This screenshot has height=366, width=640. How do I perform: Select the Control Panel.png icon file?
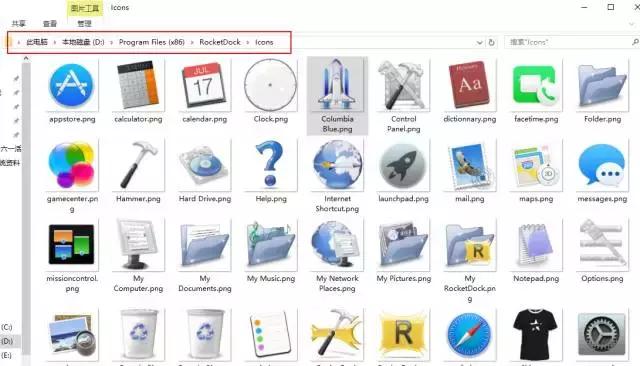coord(403,95)
